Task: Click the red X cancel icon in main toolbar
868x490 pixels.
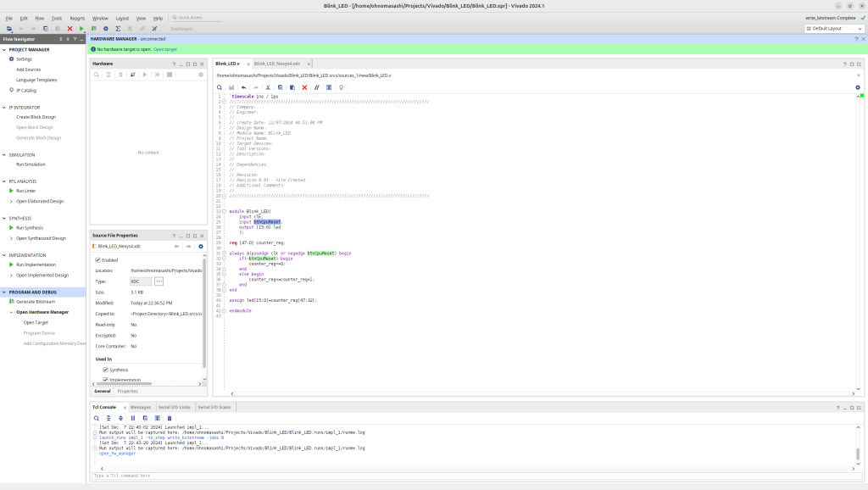Action: tap(70, 28)
